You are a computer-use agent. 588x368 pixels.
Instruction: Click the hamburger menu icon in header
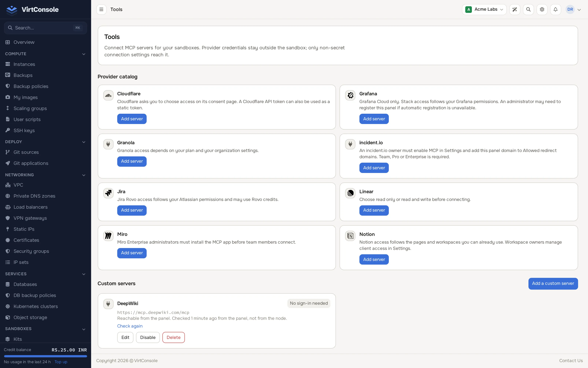[x=101, y=10]
